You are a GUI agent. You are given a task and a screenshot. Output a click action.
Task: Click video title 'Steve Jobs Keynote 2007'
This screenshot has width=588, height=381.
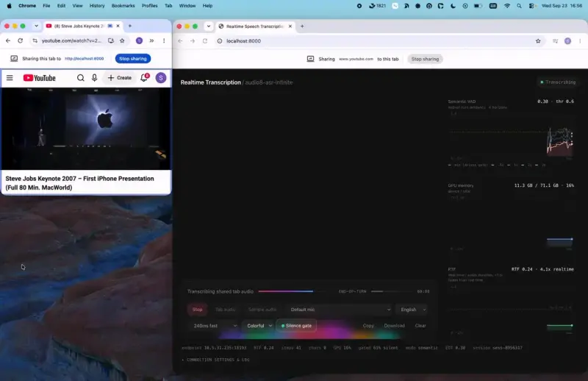coord(79,183)
